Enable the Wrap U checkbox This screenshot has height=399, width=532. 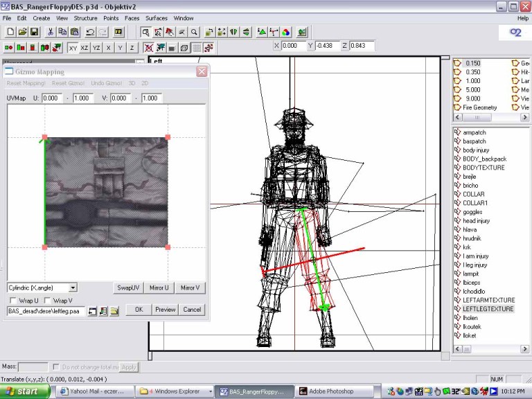tap(12, 301)
